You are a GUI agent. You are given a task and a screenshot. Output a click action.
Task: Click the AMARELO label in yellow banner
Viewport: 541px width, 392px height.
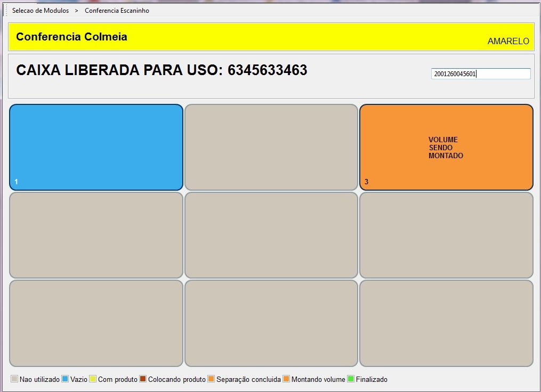pyautogui.click(x=508, y=42)
